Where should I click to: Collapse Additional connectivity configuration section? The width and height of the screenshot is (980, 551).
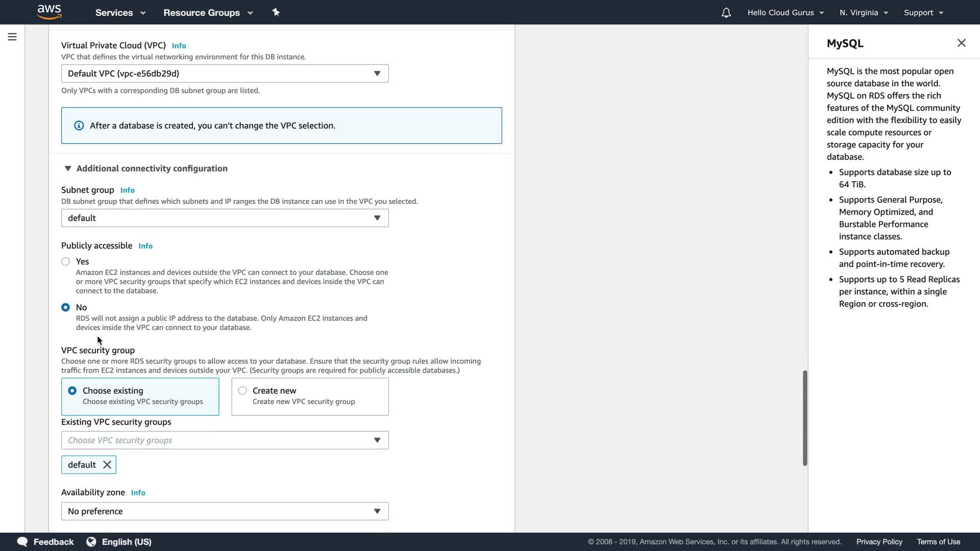click(x=68, y=168)
